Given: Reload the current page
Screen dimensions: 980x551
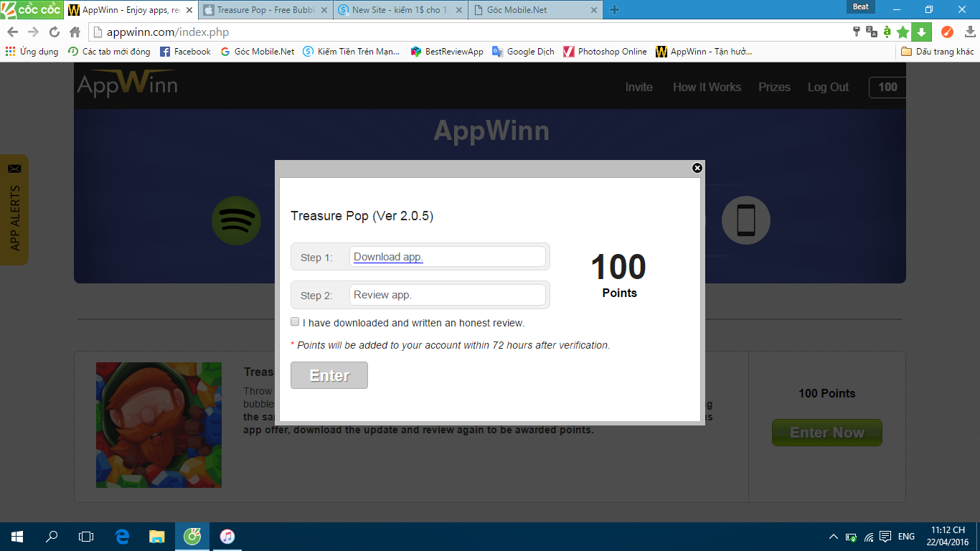Looking at the screenshot, I should pos(54,32).
